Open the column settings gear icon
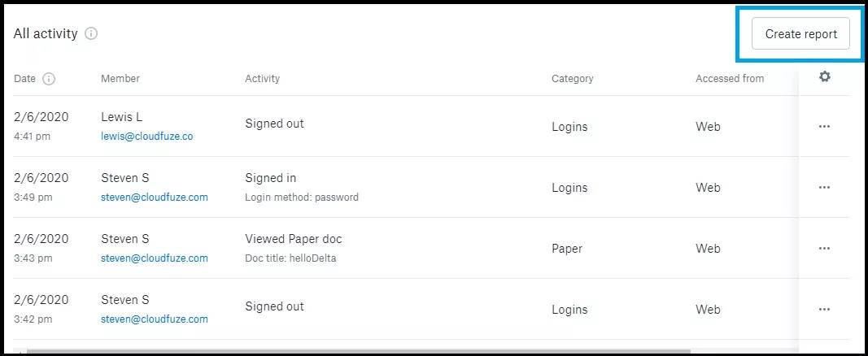Viewport: 868px width, 356px height. pos(825,77)
